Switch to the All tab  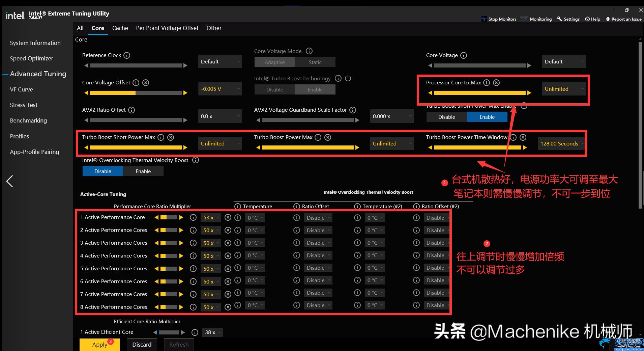[x=80, y=28]
